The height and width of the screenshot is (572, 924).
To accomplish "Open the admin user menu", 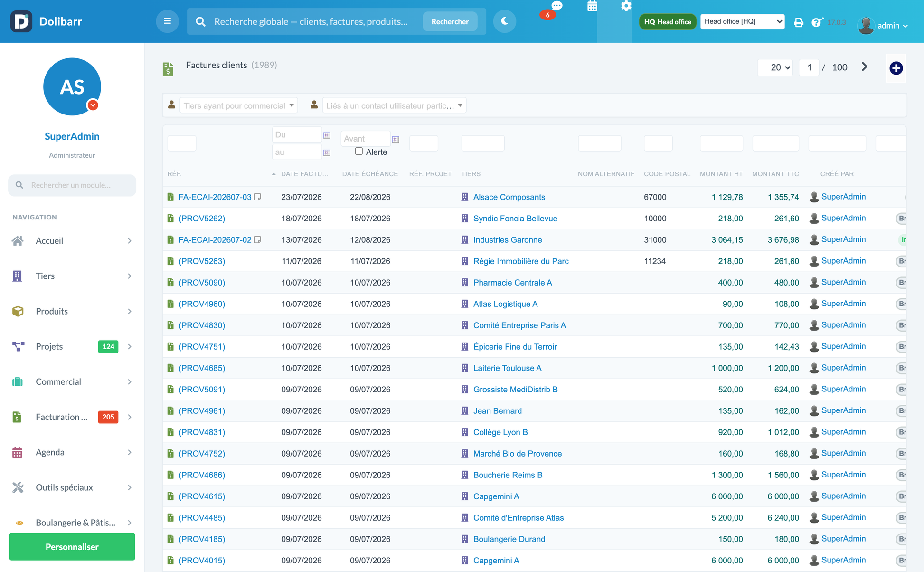I will click(x=884, y=25).
